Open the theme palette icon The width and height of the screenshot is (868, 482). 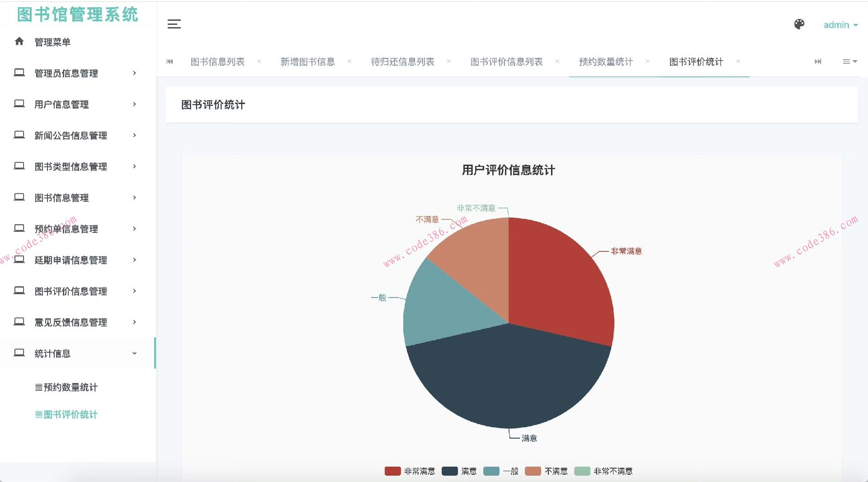(x=799, y=24)
